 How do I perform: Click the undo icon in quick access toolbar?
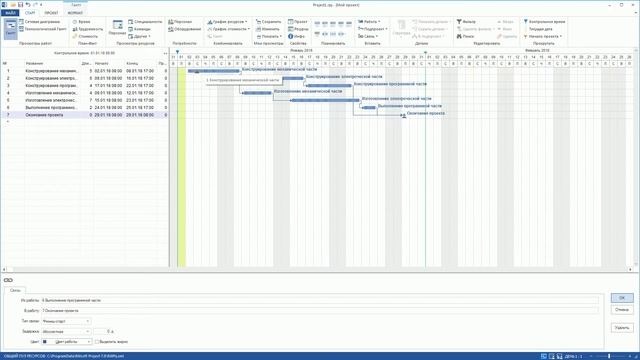pyautogui.click(x=28, y=4)
